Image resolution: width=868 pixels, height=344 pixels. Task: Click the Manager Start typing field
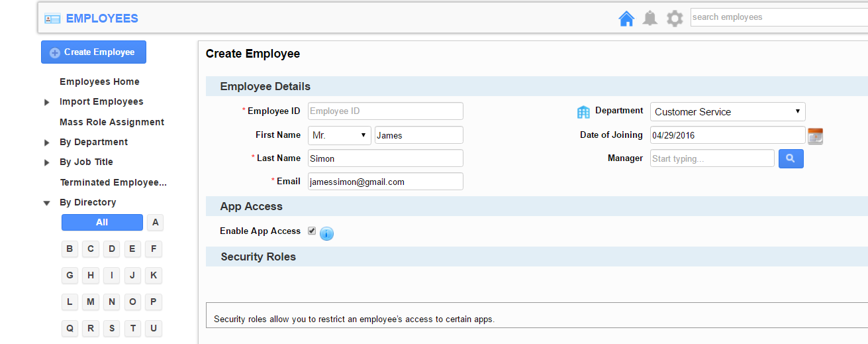coord(712,158)
